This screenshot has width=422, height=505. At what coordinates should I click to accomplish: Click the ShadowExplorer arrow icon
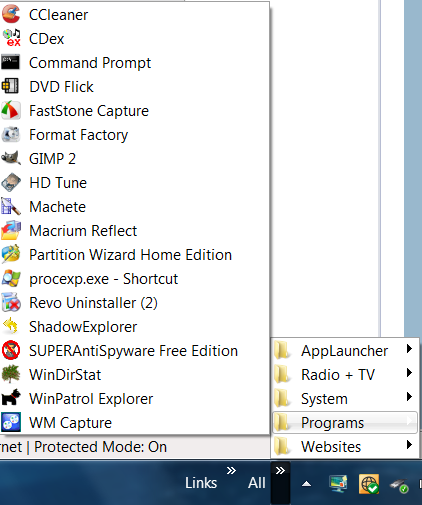coord(11,327)
